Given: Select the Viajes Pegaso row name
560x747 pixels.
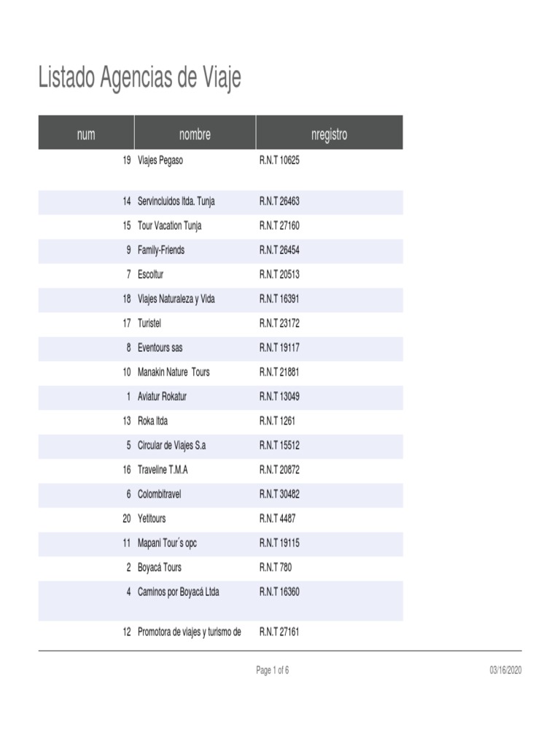Looking at the screenshot, I should 160,160.
